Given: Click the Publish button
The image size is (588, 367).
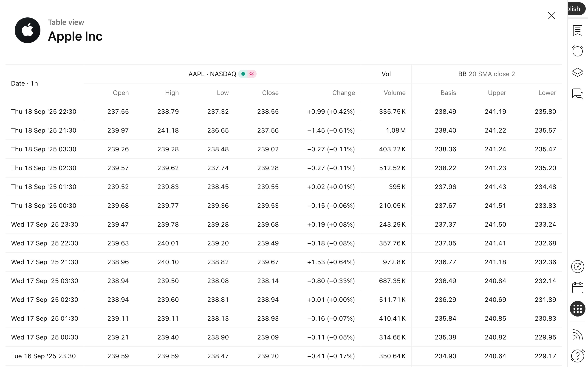Looking at the screenshot, I should pos(576,9).
